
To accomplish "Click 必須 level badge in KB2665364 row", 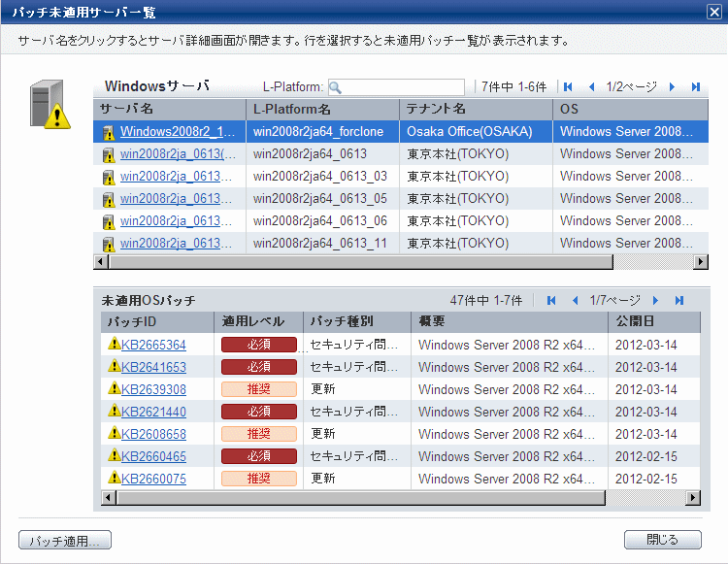I will (258, 345).
